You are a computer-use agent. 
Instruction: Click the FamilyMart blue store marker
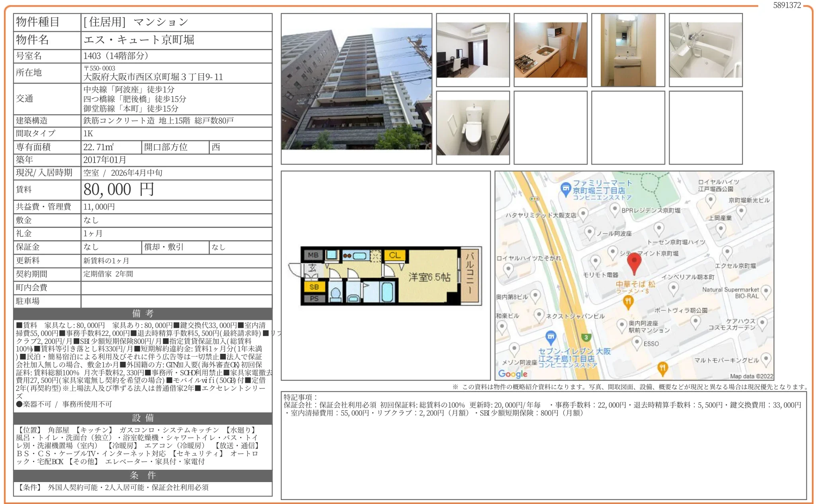pos(565,189)
